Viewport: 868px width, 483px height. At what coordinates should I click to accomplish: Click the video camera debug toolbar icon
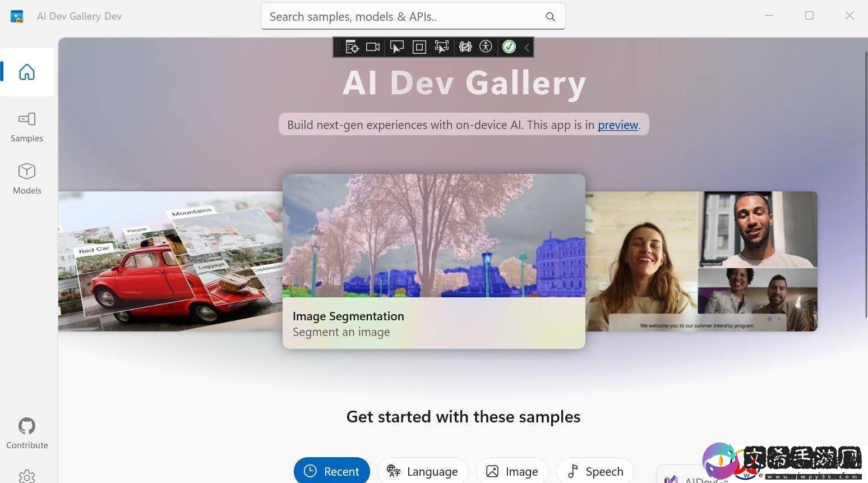coord(373,47)
